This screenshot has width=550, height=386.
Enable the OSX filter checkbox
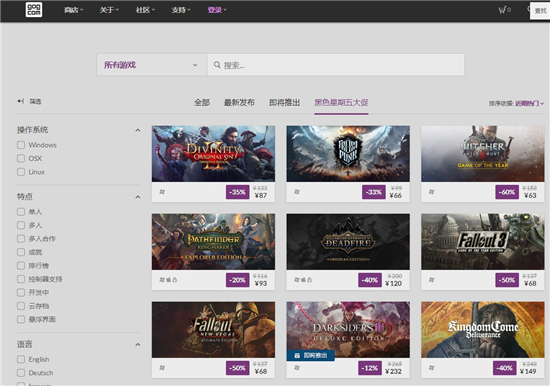click(x=21, y=158)
